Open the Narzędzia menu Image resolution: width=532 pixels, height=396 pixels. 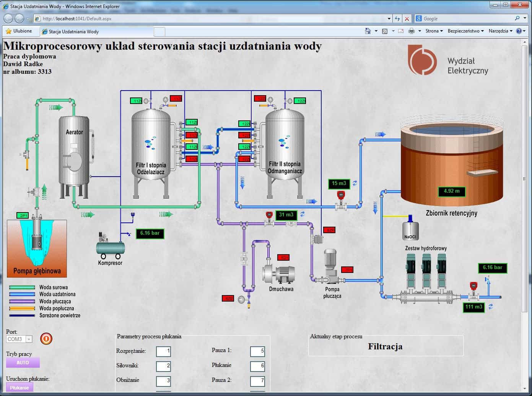(501, 31)
